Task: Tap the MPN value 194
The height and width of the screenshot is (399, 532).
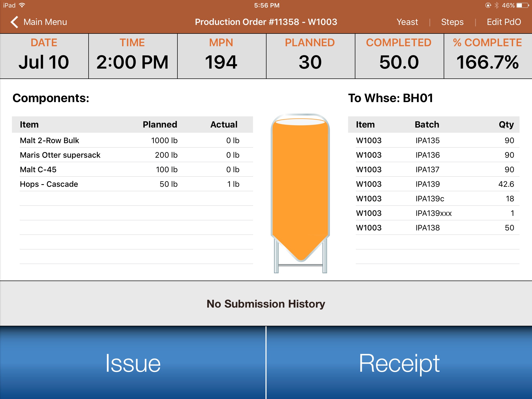Action: (220, 62)
